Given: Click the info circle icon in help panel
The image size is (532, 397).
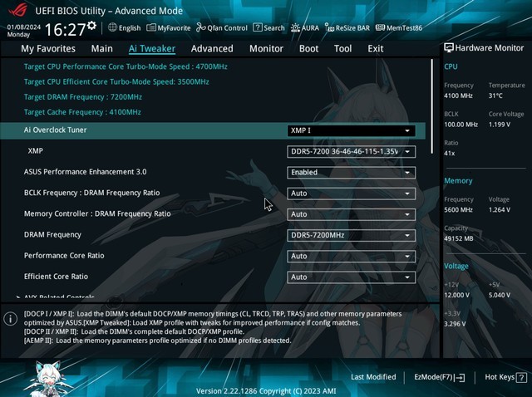Looking at the screenshot, I should coord(11,319).
